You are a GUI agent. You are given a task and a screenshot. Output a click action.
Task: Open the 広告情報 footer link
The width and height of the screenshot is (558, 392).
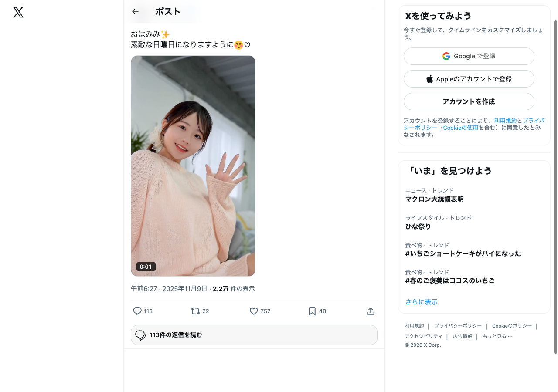[x=463, y=336]
